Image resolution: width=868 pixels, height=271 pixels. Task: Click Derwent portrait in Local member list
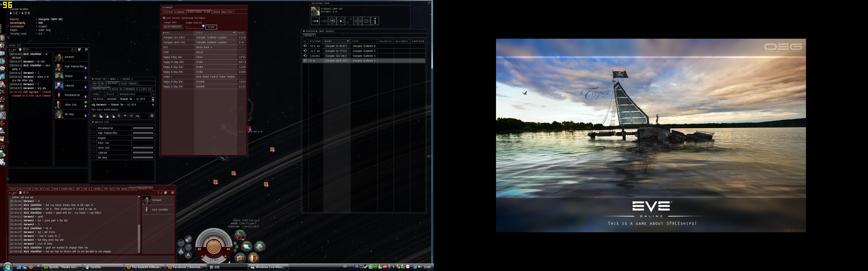(59, 57)
